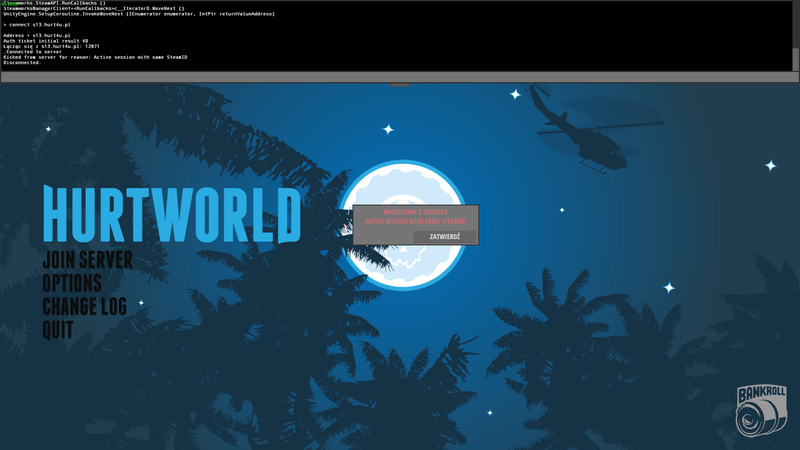Image resolution: width=800 pixels, height=450 pixels.
Task: View the Change Log
Action: point(85,307)
